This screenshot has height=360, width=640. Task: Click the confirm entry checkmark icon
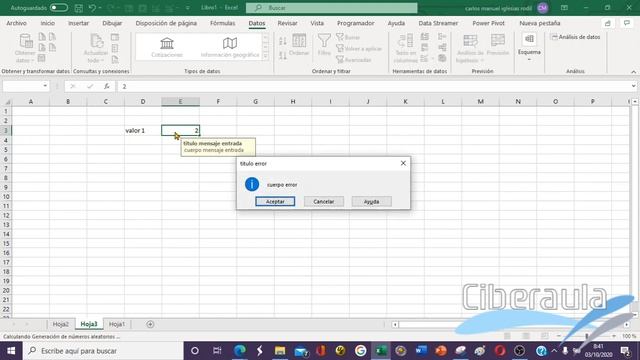(x=90, y=86)
